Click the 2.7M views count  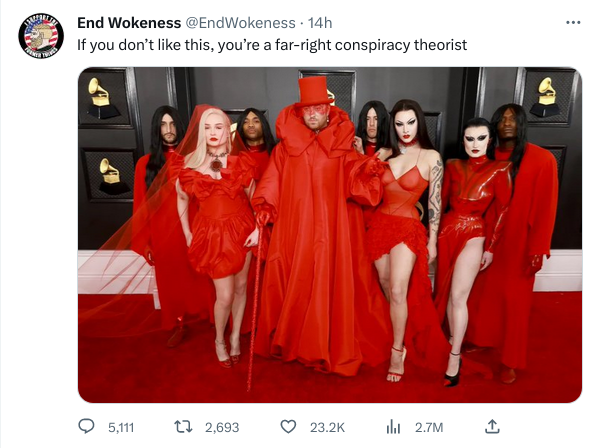pos(429,427)
